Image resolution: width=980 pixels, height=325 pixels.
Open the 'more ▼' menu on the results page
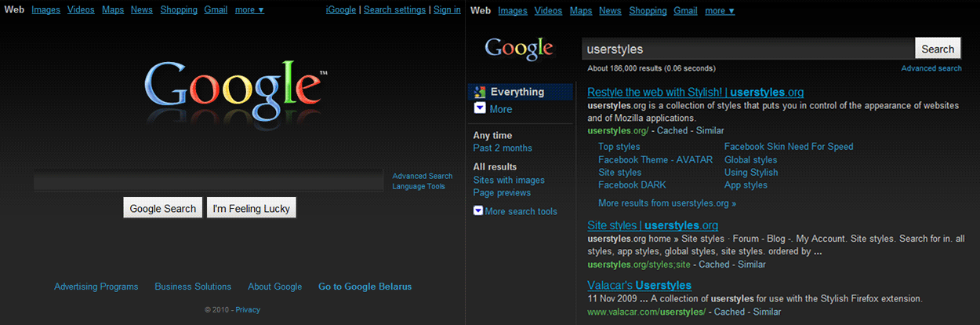[x=720, y=11]
